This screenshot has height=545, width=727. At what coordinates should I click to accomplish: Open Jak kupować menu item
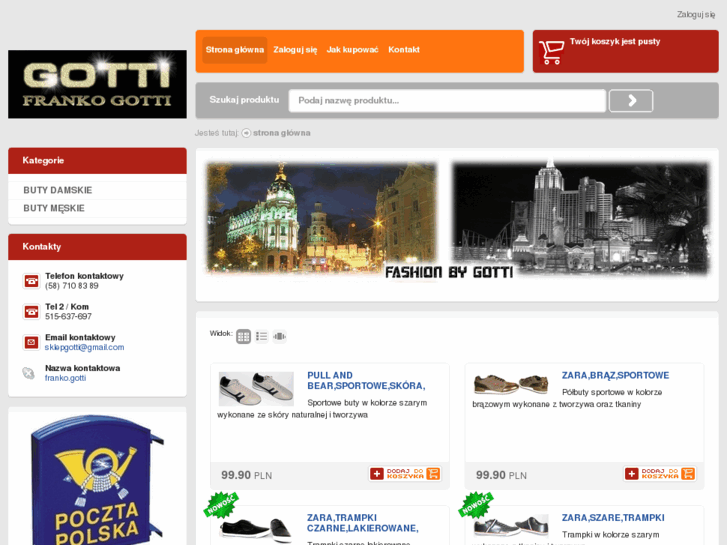352,50
